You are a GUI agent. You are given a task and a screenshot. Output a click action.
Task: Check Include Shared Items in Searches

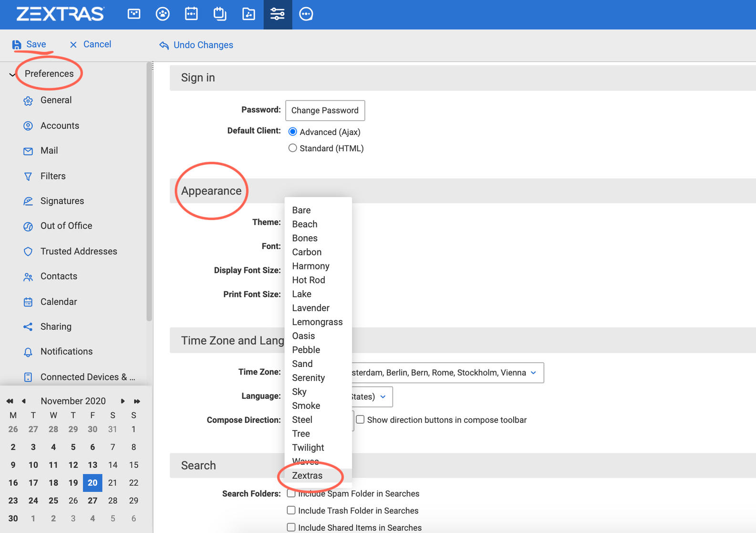click(x=291, y=527)
